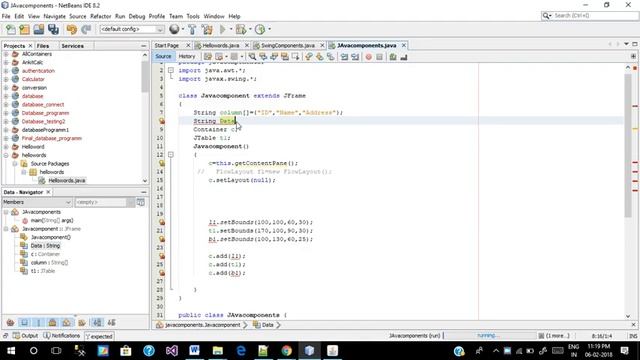Collapse the hellowords project node

point(6,155)
